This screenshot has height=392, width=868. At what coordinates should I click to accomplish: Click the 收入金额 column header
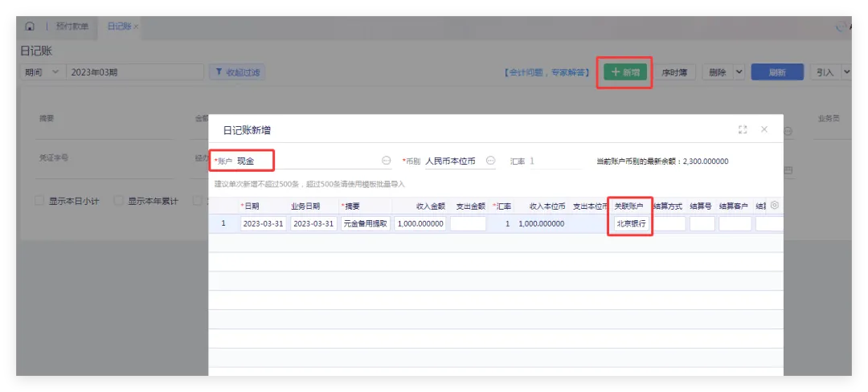click(x=431, y=206)
